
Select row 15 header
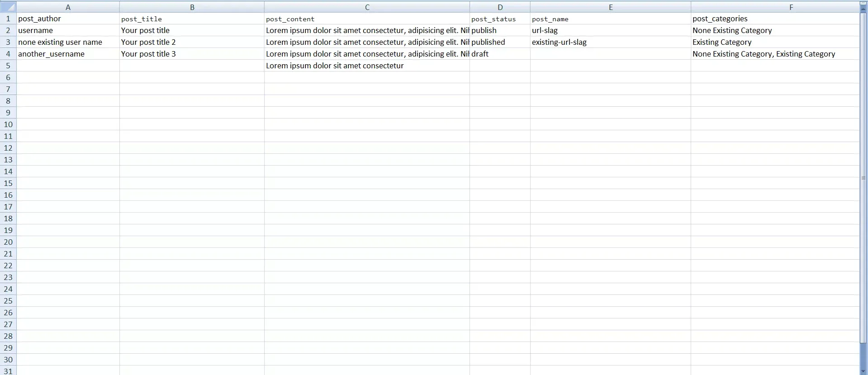[8, 183]
